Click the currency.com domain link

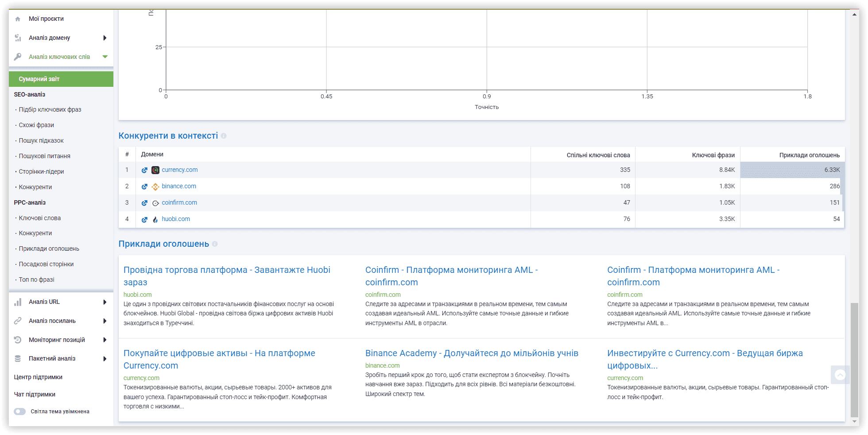(x=180, y=170)
